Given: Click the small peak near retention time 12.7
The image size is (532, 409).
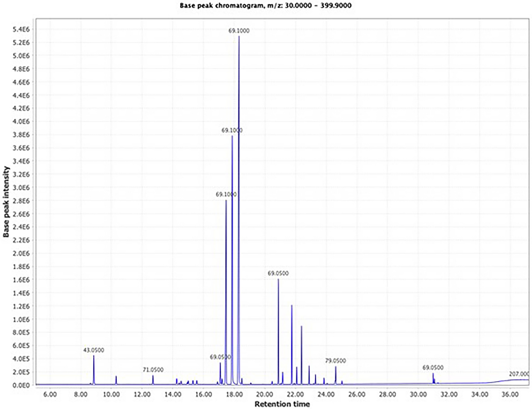Looking at the screenshot, I should coord(153,379).
